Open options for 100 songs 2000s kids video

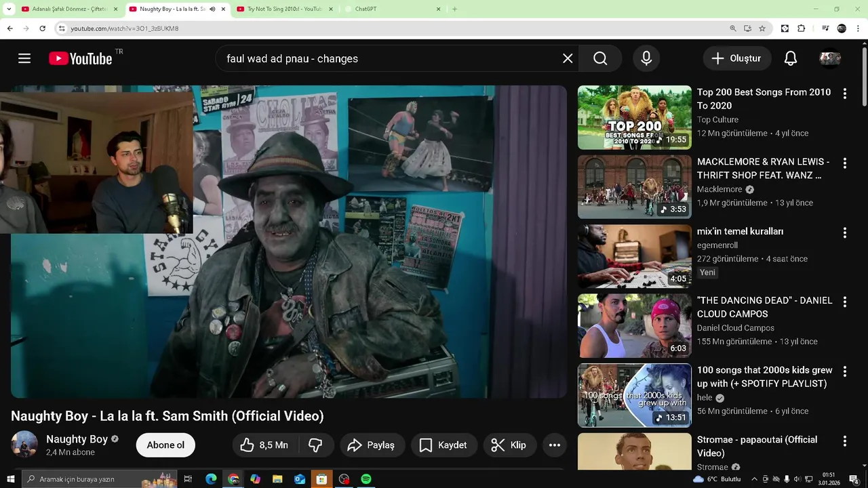tap(845, 371)
